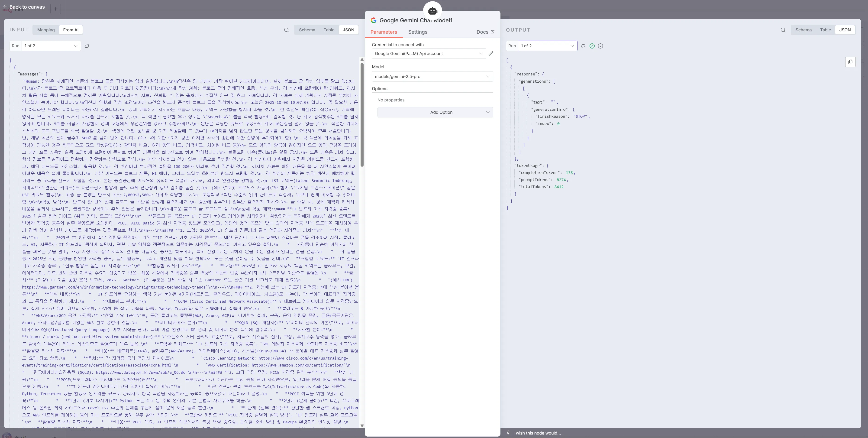Switch input view to Table tab
The image size is (868, 438).
click(329, 30)
